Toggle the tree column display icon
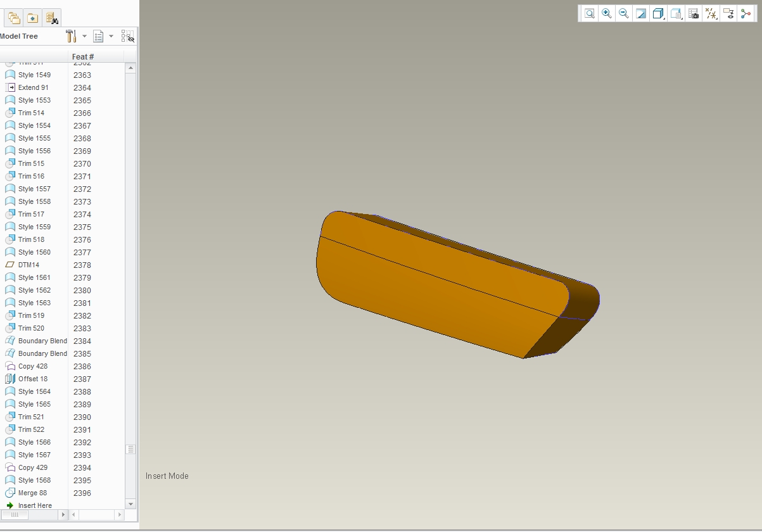The image size is (762, 532). 128,36
